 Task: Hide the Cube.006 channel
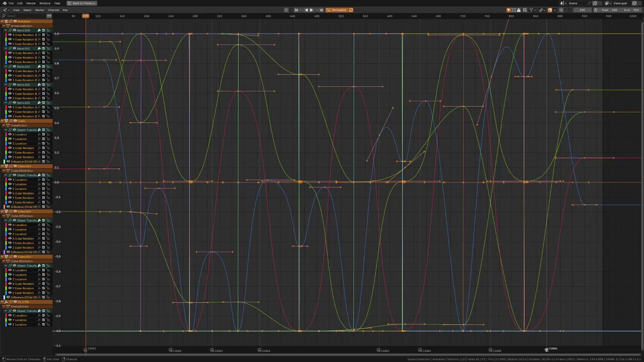pos(15,256)
